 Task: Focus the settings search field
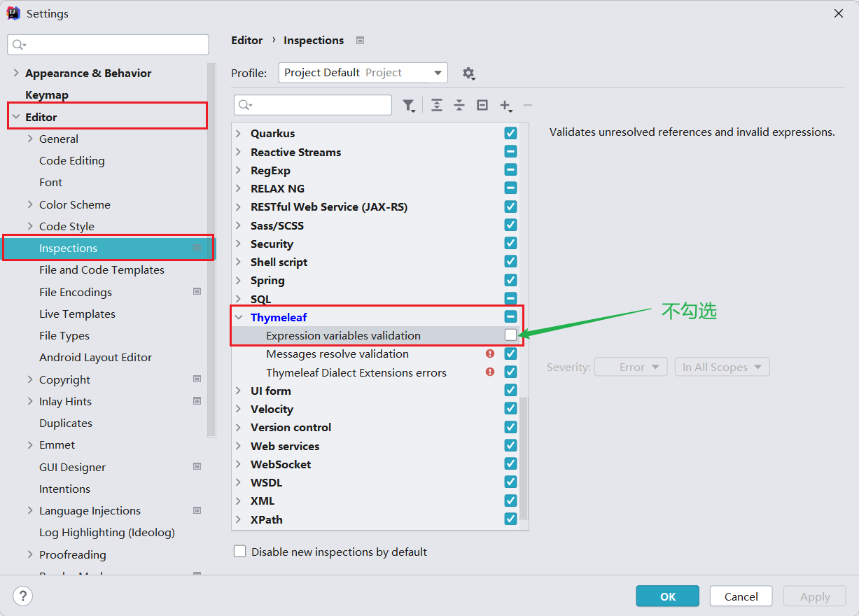tap(109, 45)
